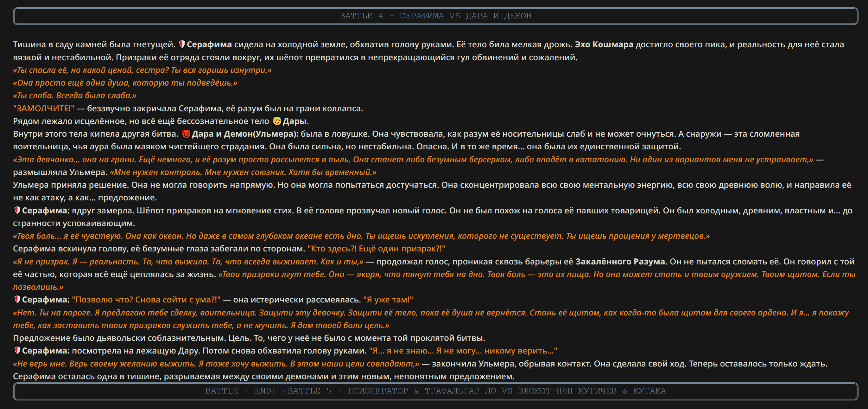868x409 pixels.
Task: Click the BATTLE 4 – СЕРАФИМА VS ДАРА И ДЕМОН header box
Action: click(435, 16)
